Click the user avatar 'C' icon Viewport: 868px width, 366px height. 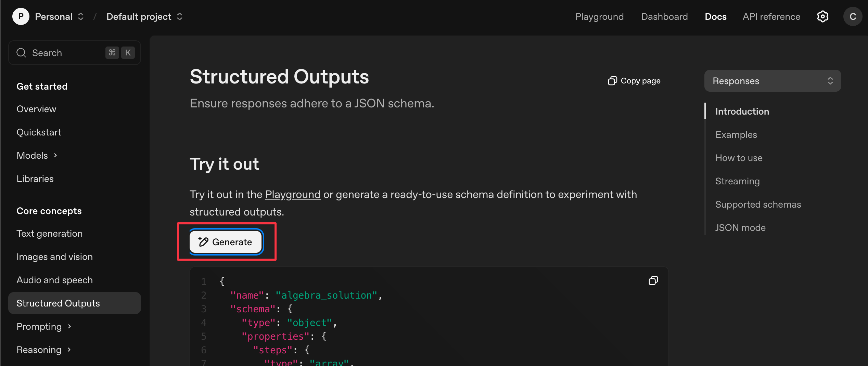(853, 16)
